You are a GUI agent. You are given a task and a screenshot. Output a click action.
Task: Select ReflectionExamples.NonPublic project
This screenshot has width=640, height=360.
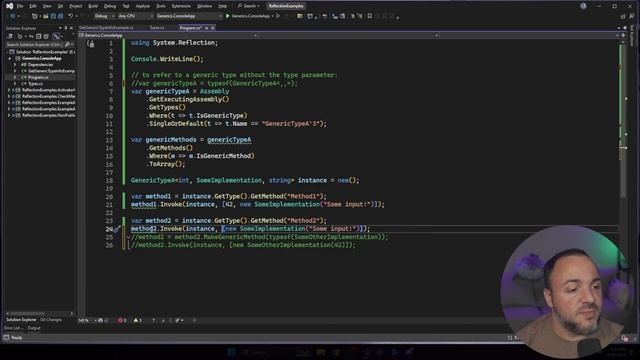click(x=48, y=116)
